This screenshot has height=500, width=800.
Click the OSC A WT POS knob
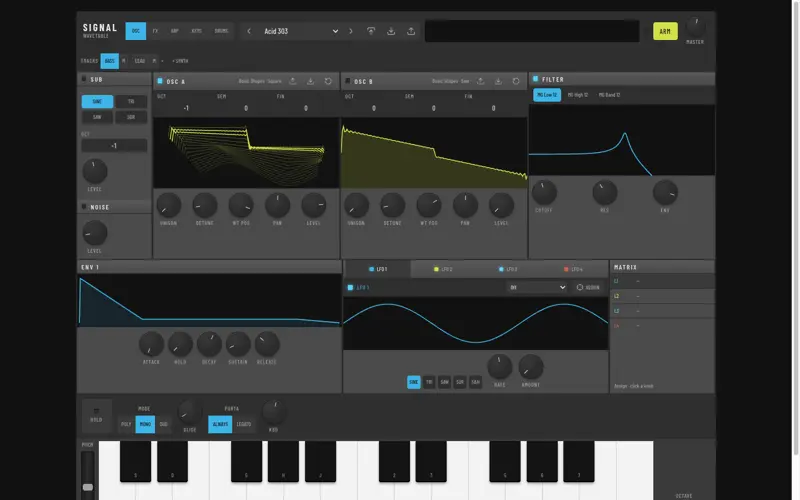pos(241,206)
